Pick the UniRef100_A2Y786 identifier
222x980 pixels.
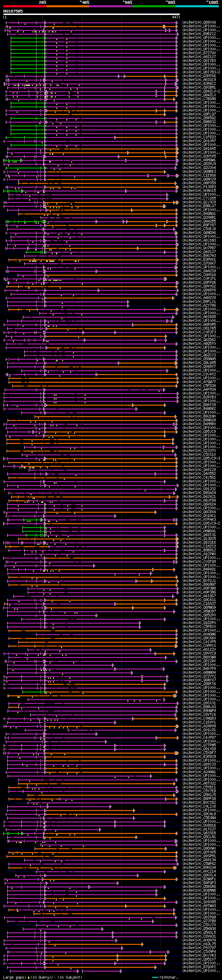pos(199,305)
